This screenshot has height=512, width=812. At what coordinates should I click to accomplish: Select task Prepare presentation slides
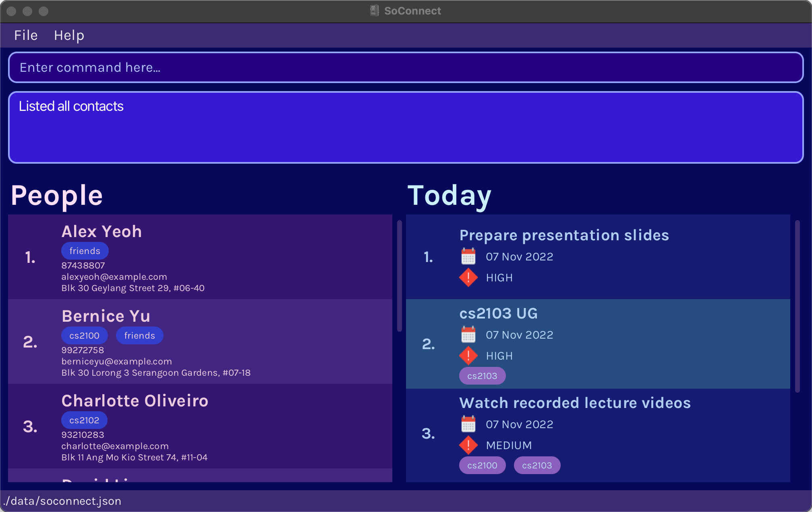tap(564, 235)
